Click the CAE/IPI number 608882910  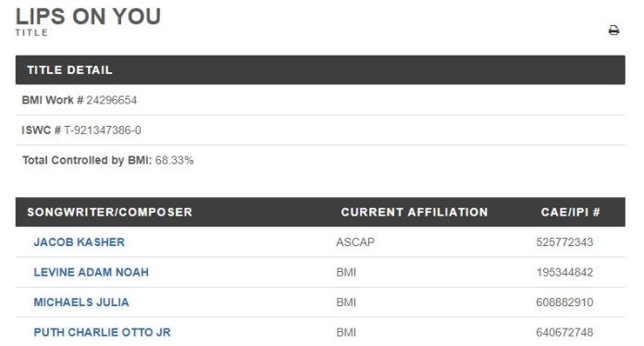(564, 303)
